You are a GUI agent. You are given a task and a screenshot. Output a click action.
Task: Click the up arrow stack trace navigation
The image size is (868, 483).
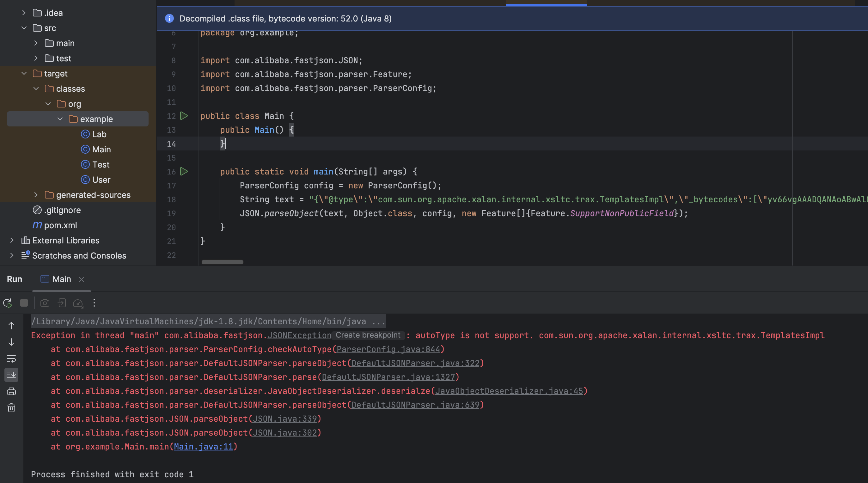coord(11,326)
